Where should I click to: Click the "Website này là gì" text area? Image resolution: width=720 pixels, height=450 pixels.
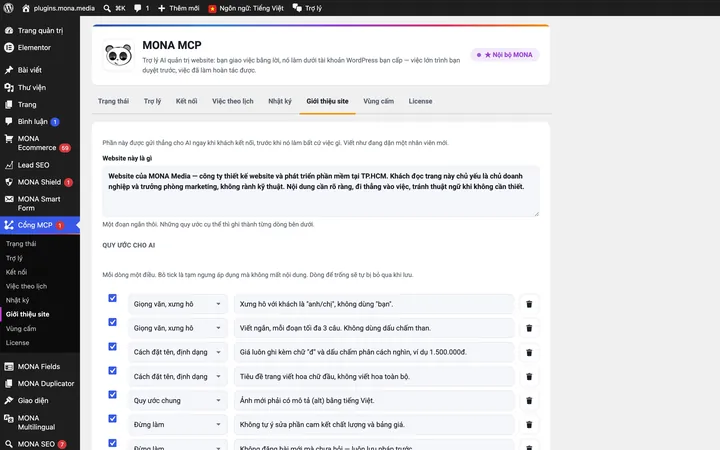321,191
